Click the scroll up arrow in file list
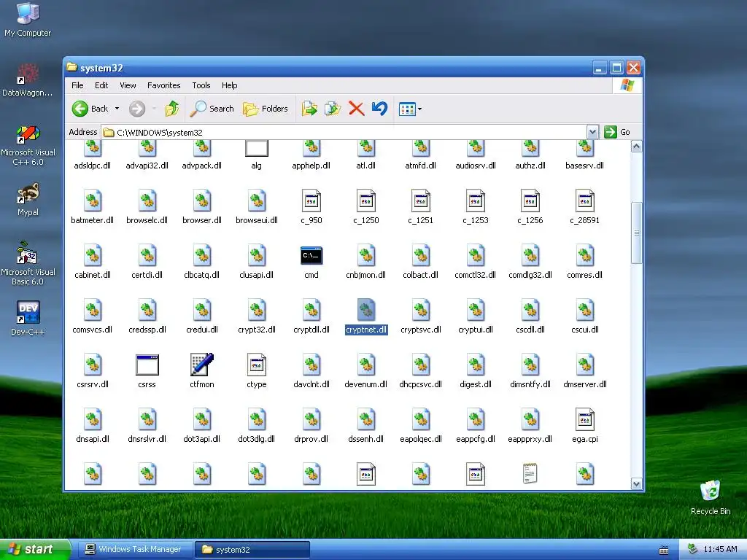747x560 pixels. point(636,147)
